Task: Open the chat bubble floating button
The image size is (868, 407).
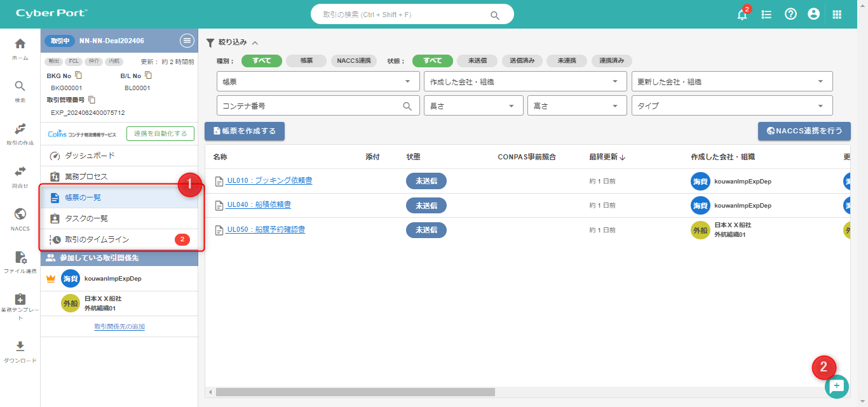Action: pyautogui.click(x=836, y=386)
